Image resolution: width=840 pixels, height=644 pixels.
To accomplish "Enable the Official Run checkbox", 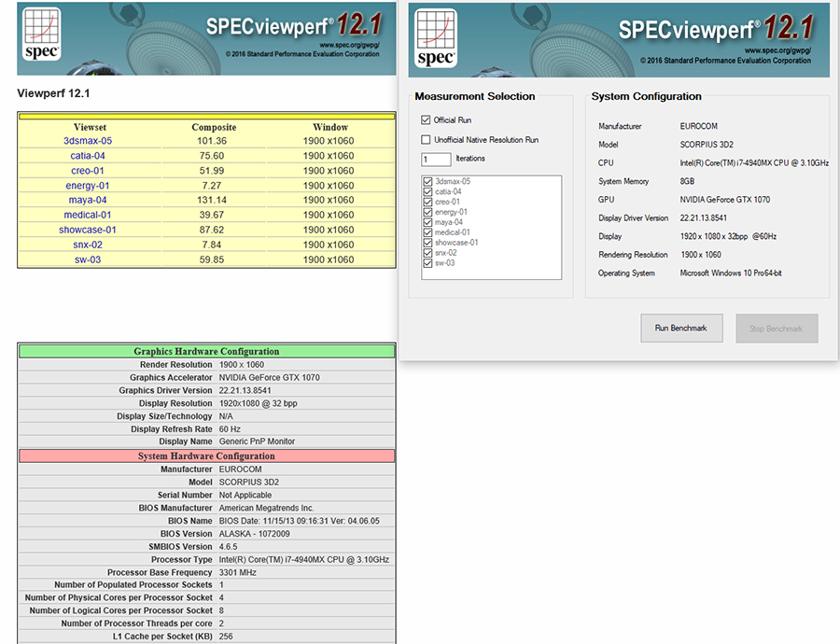I will pos(427,120).
